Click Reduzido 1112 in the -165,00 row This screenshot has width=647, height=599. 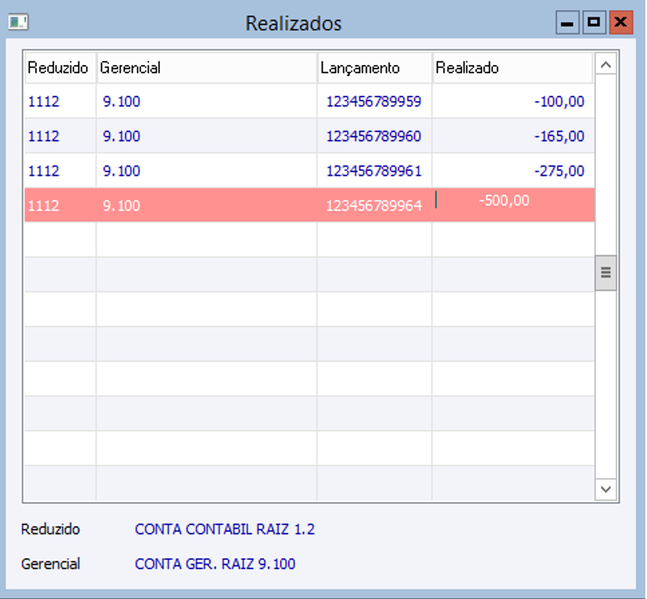tap(44, 136)
